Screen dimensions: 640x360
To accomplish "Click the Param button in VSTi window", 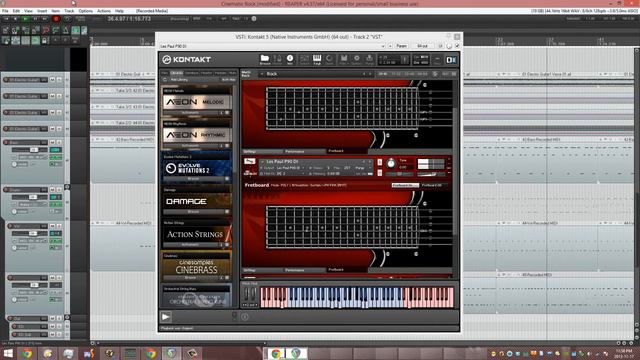I will (x=402, y=46).
